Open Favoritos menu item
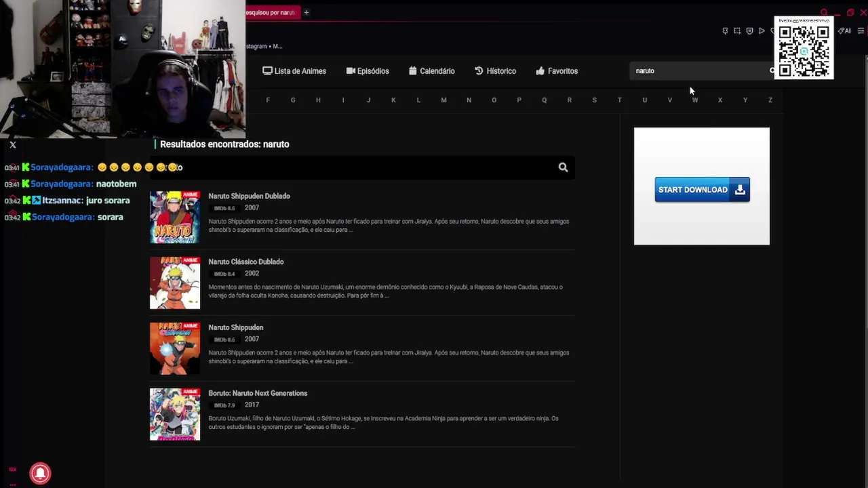 (x=557, y=71)
